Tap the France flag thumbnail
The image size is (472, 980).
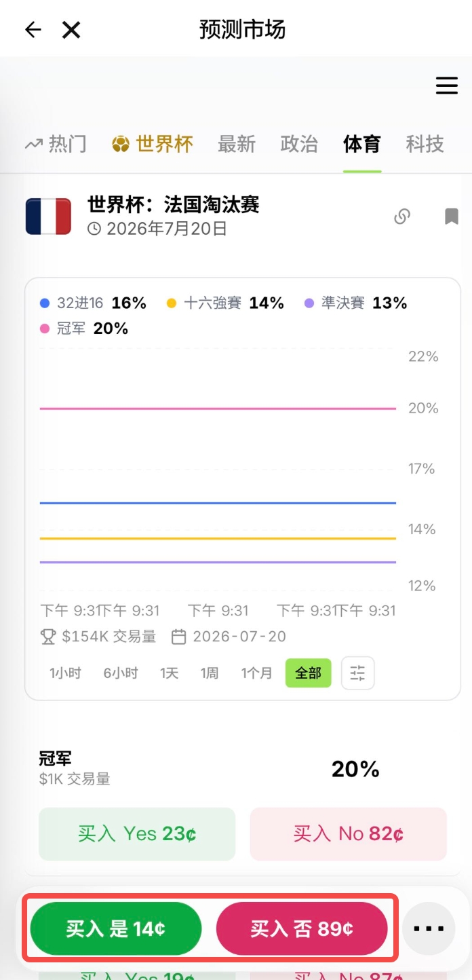click(x=48, y=216)
